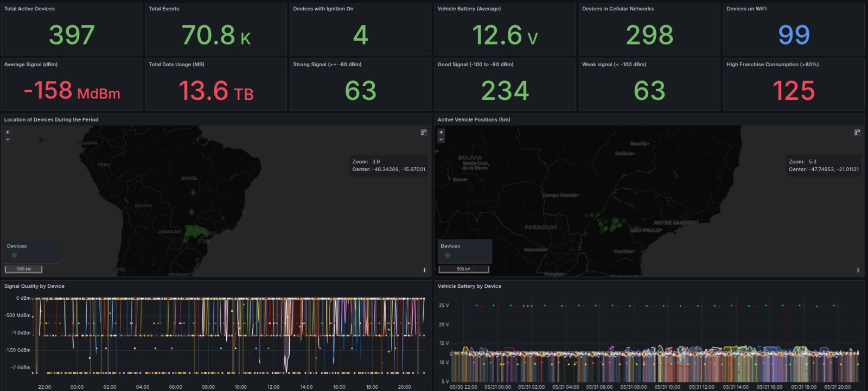The width and height of the screenshot is (868, 391).
Task: Click the São Paulo device cluster on the Active Vehicle map
Action: (x=611, y=224)
